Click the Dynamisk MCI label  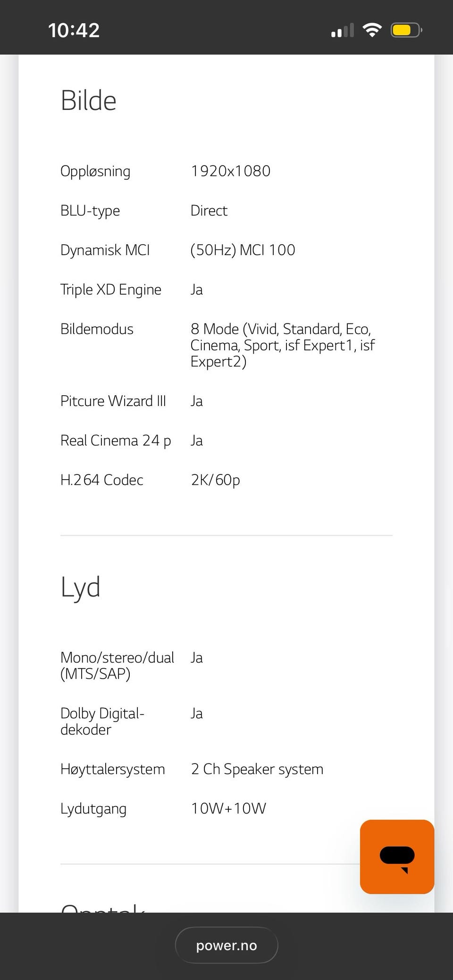[105, 250]
